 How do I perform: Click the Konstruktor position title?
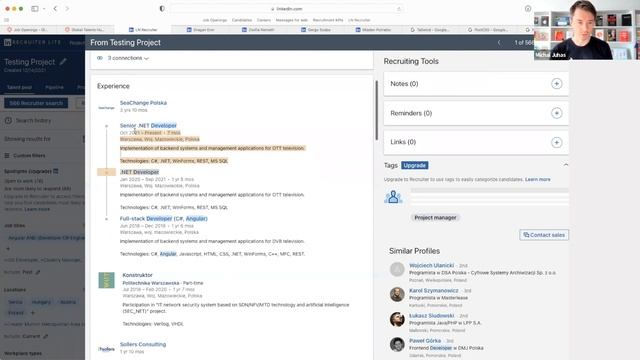click(138, 275)
